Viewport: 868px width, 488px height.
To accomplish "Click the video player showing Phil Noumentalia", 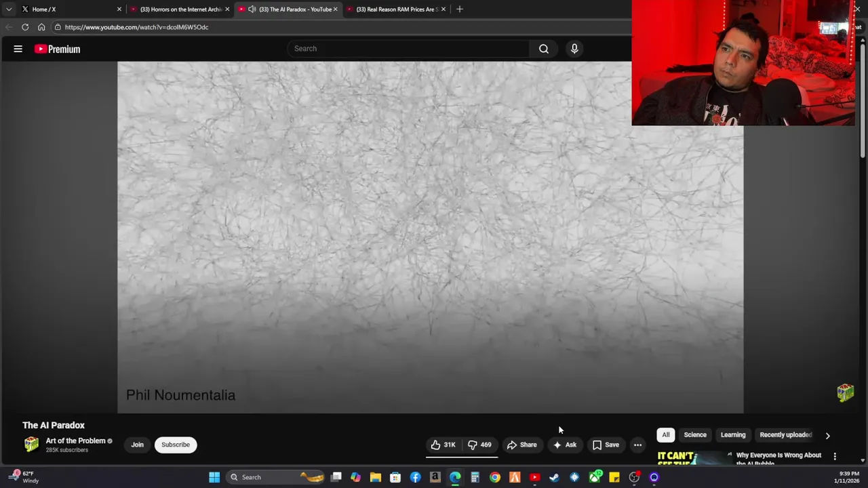I will click(x=431, y=237).
